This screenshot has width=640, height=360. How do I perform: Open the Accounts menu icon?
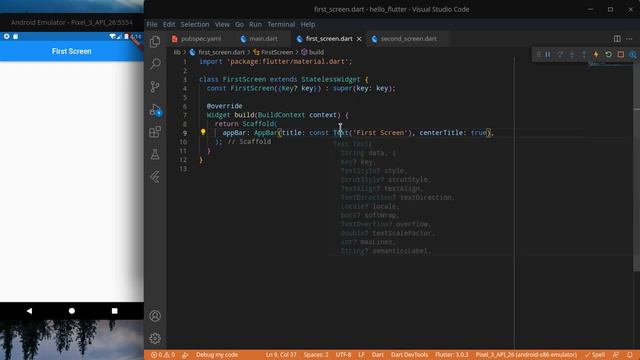(x=155, y=316)
